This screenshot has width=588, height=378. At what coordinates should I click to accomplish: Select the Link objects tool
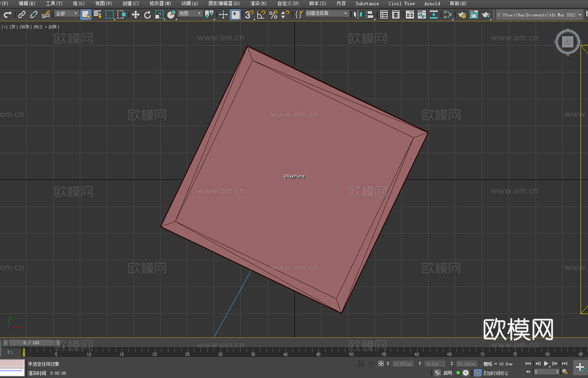coord(22,14)
